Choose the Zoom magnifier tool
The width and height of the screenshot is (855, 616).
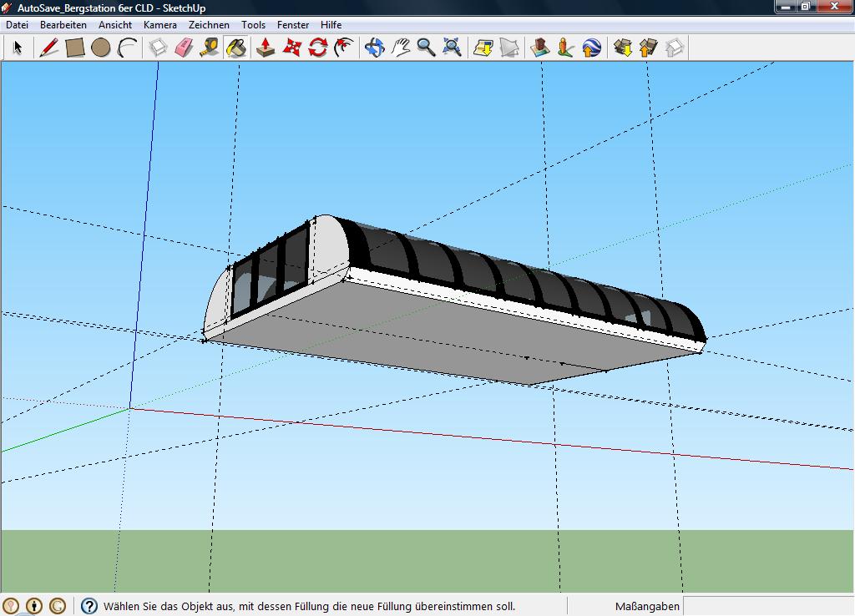426,48
